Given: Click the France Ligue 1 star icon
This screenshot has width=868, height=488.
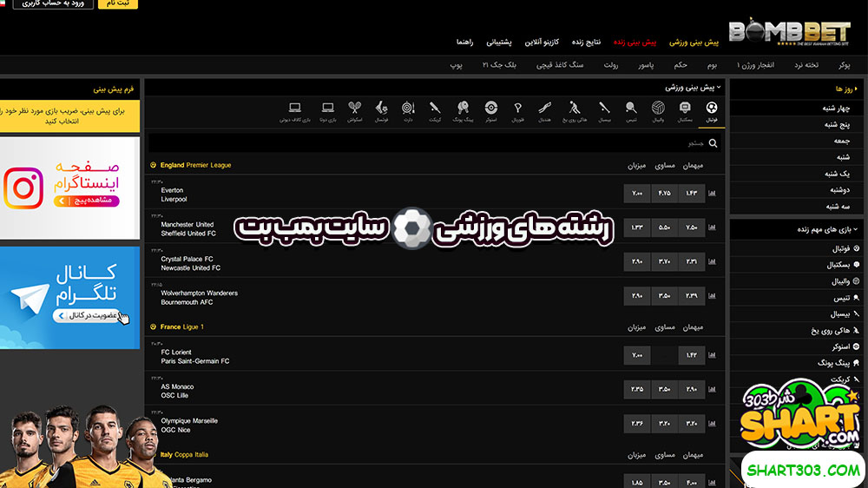Looking at the screenshot, I should 154,326.
